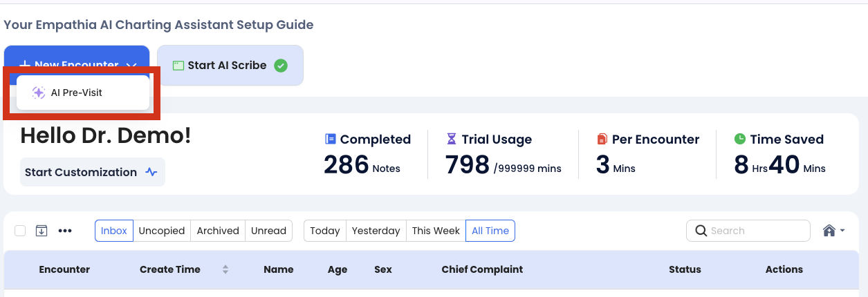The image size is (868, 297).
Task: Open the home icon dropdown arrow
Action: coord(842,231)
